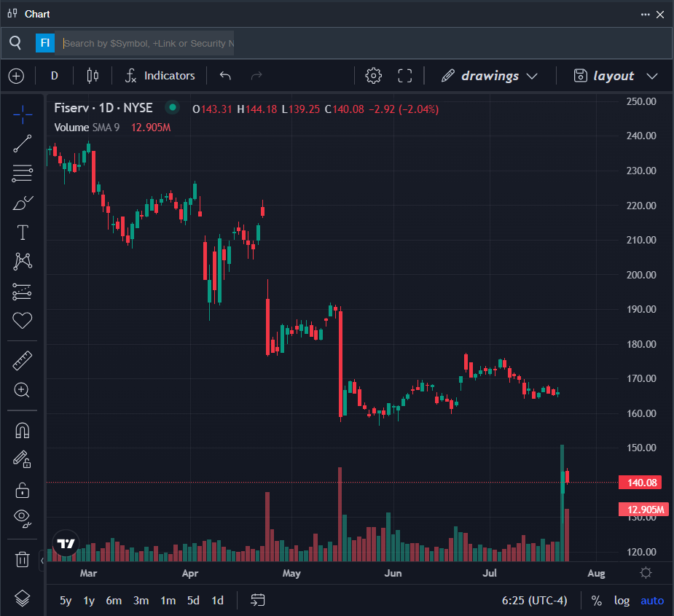Hide all drawings with the eye icon
This screenshot has height=616, width=674.
coord(23,518)
